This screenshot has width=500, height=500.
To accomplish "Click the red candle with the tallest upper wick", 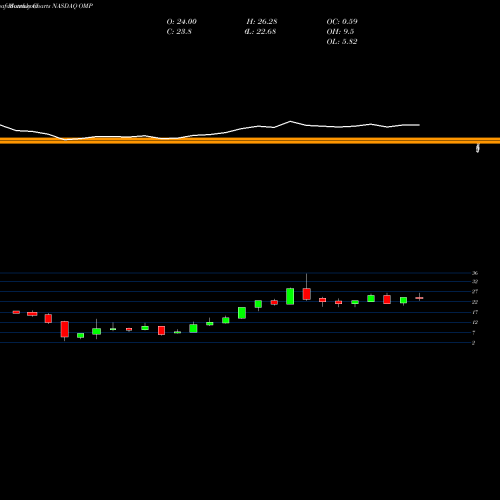I will coord(307,294).
